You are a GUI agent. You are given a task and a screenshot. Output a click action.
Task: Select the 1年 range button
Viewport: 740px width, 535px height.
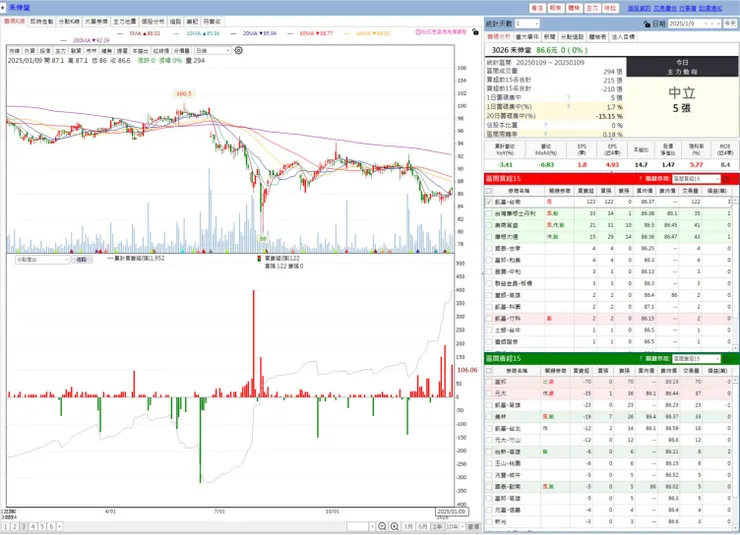(x=437, y=527)
